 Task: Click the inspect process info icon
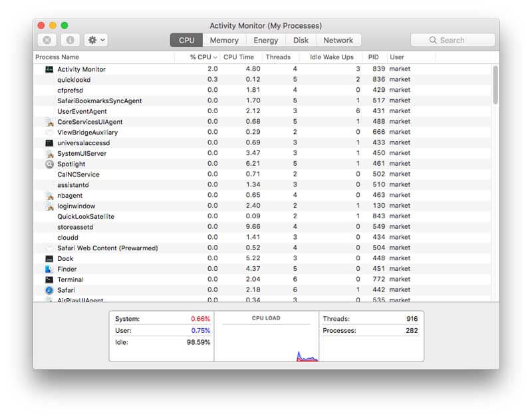coord(70,41)
